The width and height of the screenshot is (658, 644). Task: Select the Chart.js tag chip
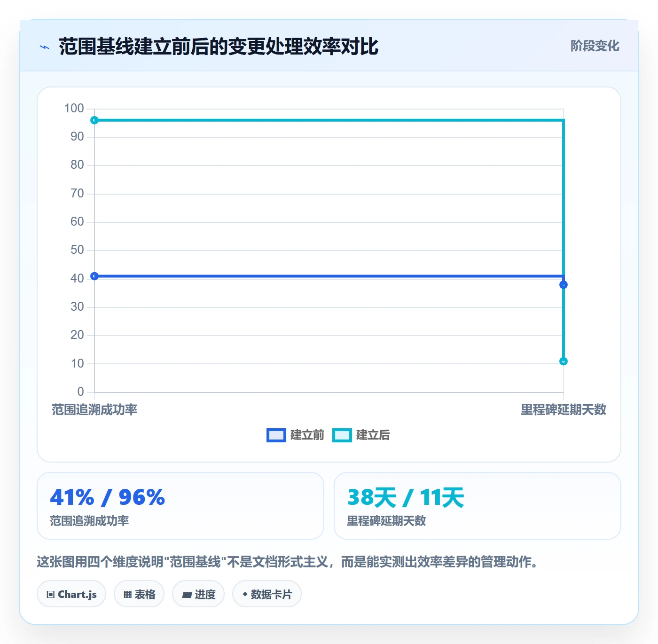(71, 594)
